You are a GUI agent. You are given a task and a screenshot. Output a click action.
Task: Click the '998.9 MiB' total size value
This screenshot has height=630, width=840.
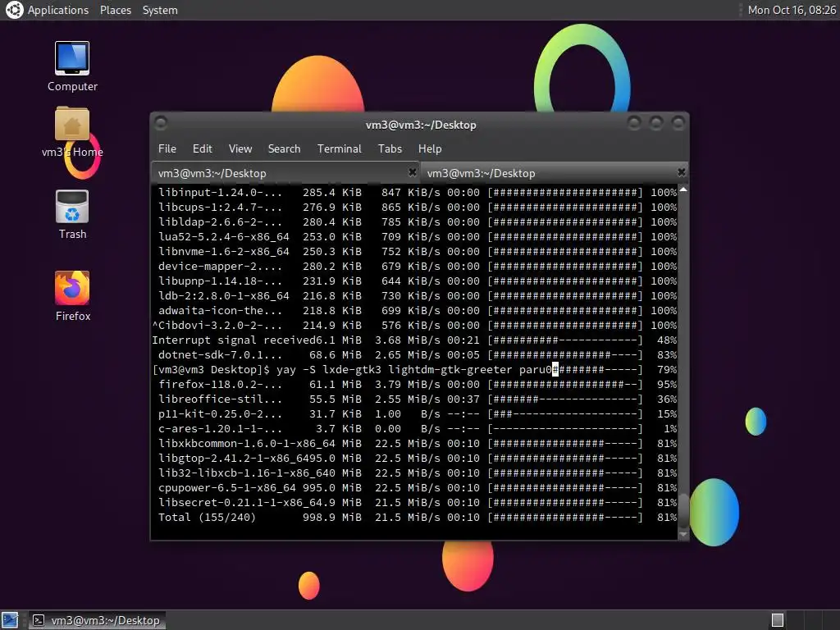click(x=331, y=518)
